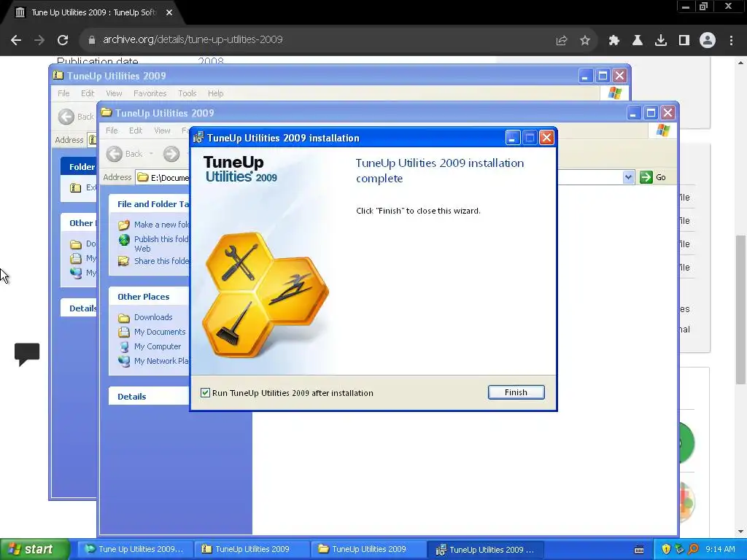This screenshot has width=747, height=560.
Task: Maximize the front Explorer TuneUp Utilities window
Action: click(x=651, y=113)
